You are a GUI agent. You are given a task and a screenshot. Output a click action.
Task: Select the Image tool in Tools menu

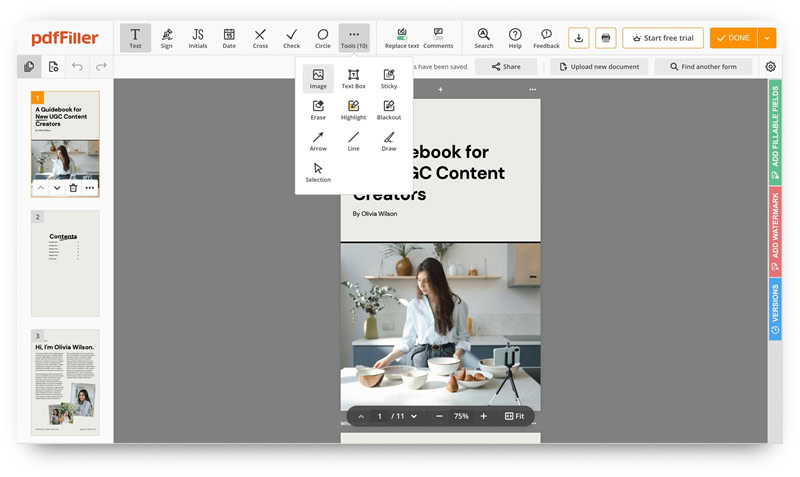coord(318,79)
